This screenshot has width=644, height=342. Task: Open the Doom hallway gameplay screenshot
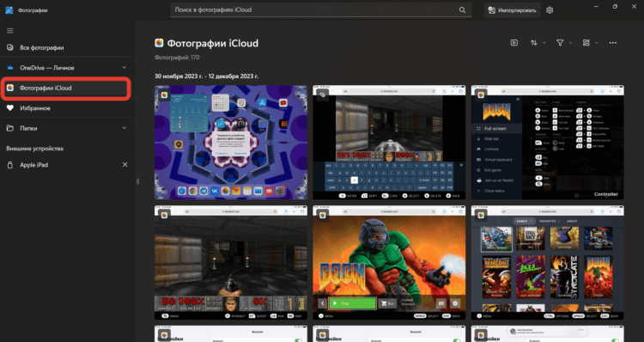231,263
